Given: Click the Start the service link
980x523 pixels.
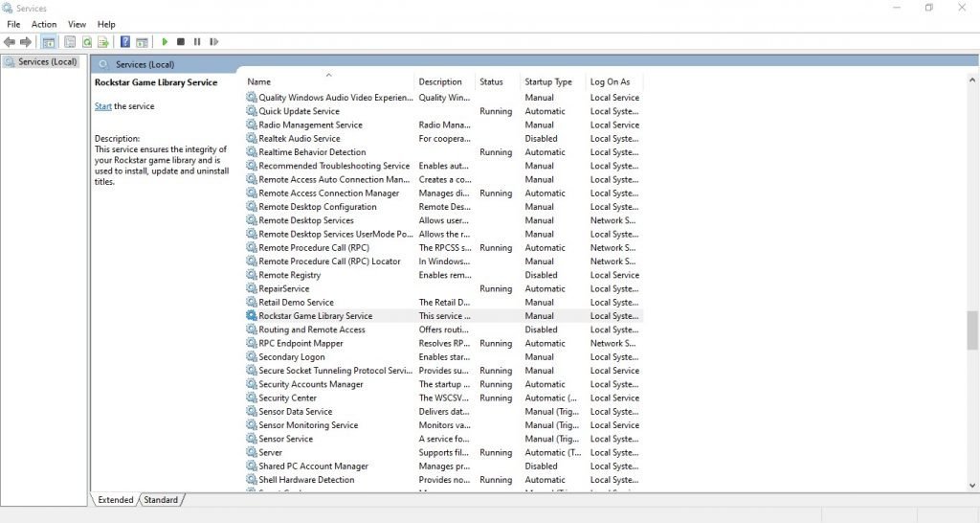Looking at the screenshot, I should (x=103, y=106).
